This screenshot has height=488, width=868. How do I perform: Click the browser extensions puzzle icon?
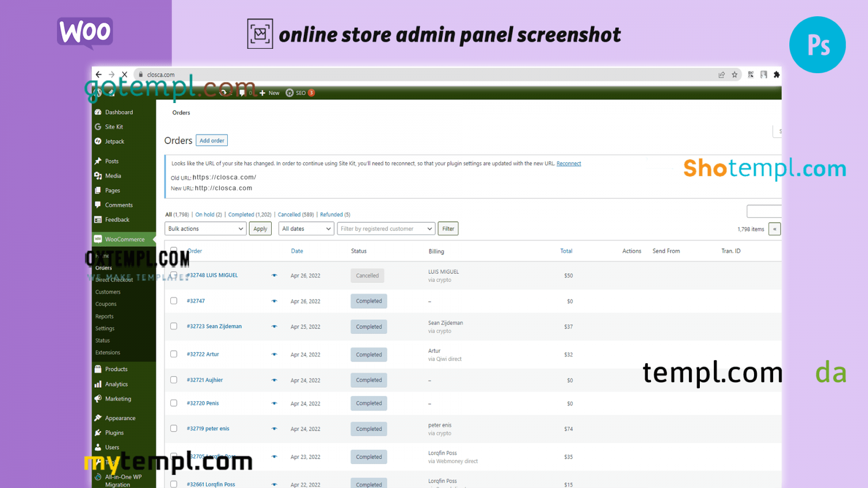tap(776, 75)
